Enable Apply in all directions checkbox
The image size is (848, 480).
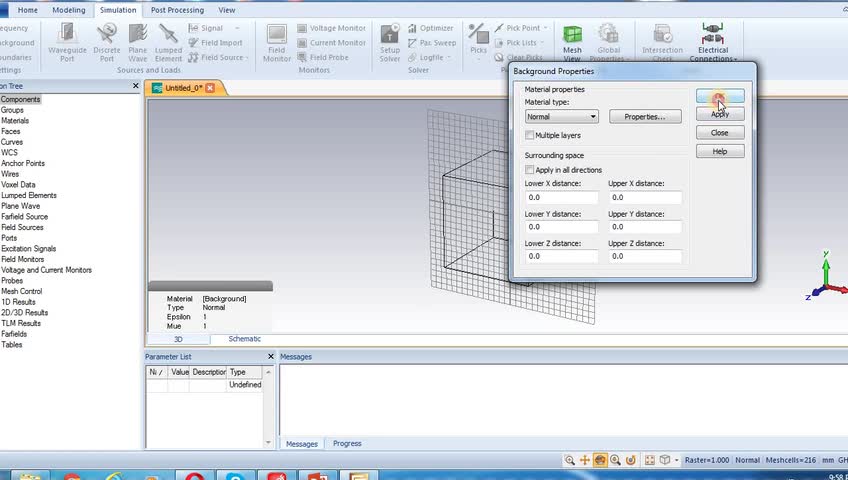[x=529, y=170]
